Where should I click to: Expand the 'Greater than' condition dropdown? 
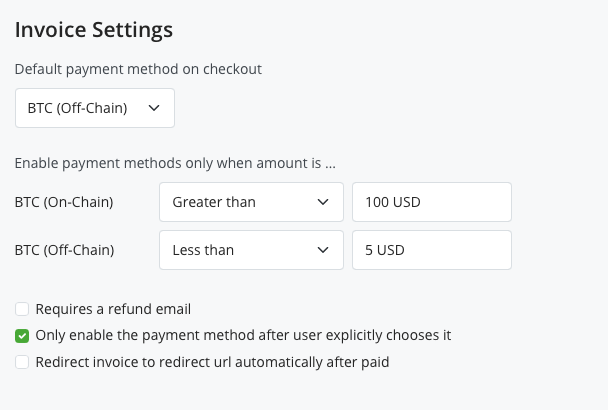[251, 202]
